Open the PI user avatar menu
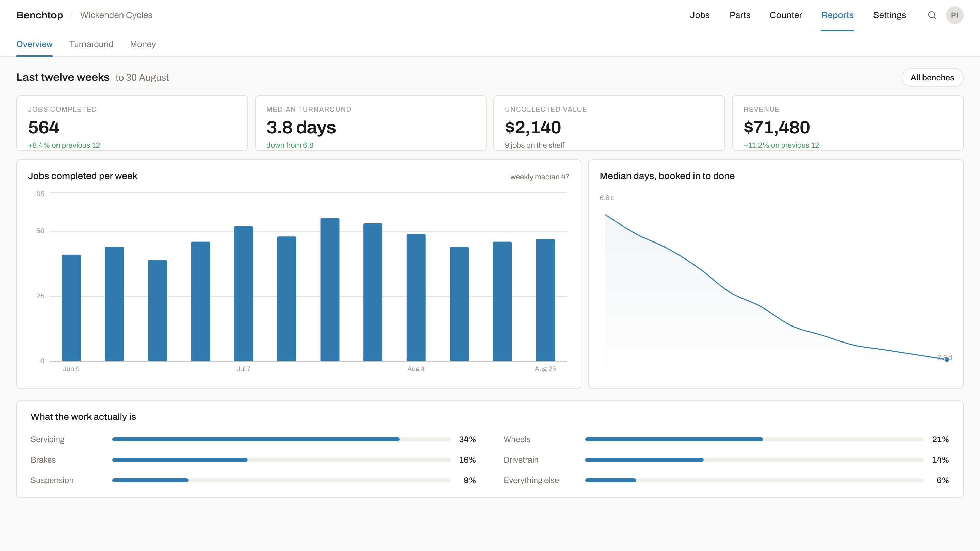Screen dimensions: 980x551 click(954, 15)
